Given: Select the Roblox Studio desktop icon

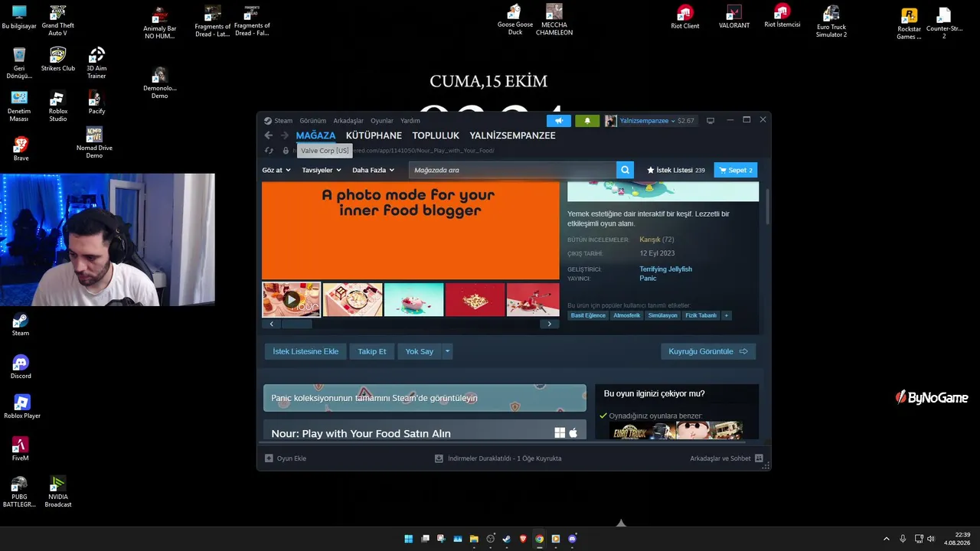Looking at the screenshot, I should [57, 106].
